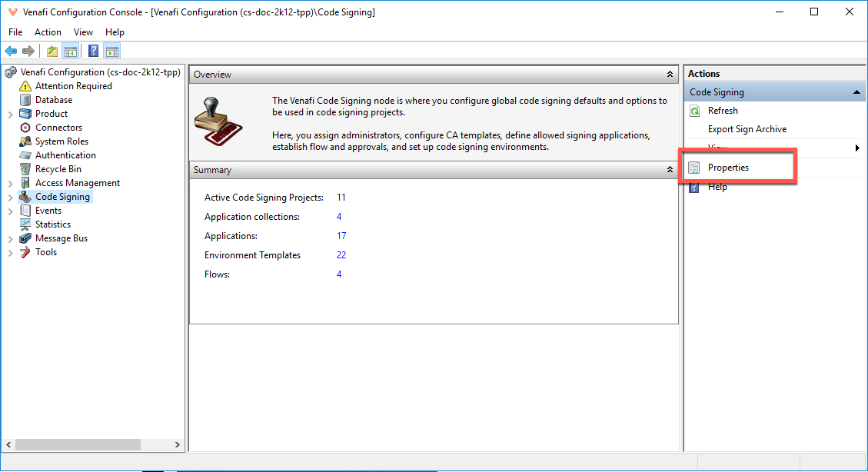This screenshot has height=472, width=868.
Task: Open the Action menu
Action: click(x=48, y=32)
